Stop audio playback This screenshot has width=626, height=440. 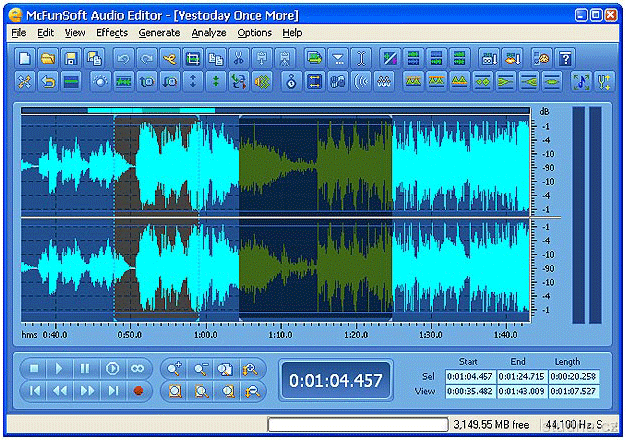click(34, 368)
